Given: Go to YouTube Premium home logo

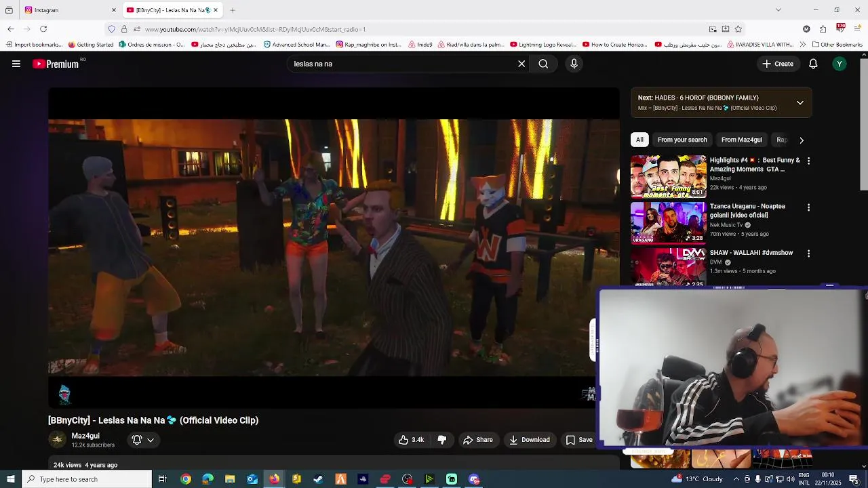Looking at the screenshot, I should 56,64.
